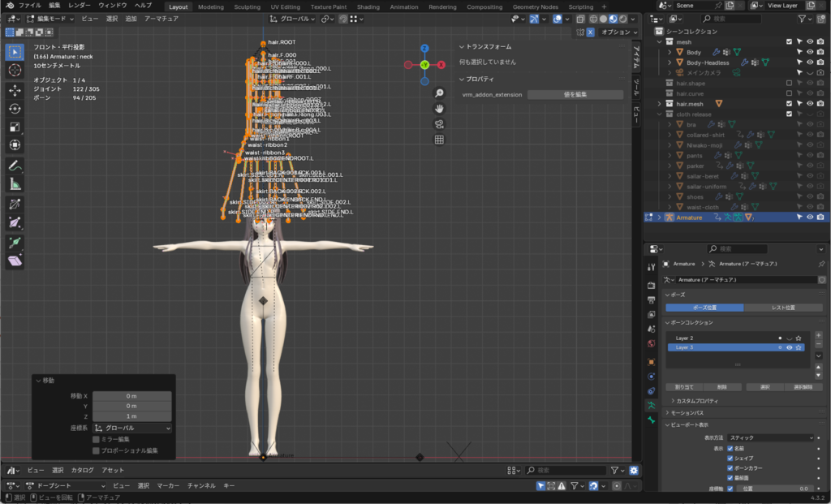Open the 表示方法 スティック dropdown
The image size is (831, 504).
pos(769,437)
